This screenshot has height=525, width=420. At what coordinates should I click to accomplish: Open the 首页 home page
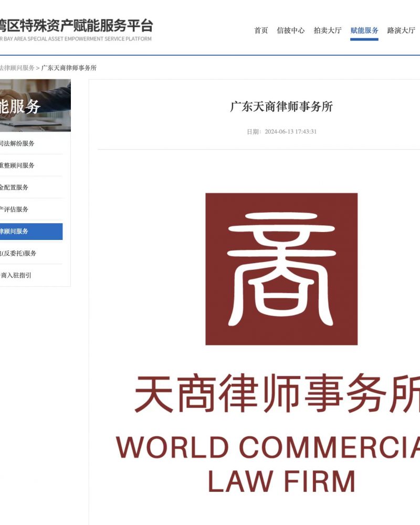(x=261, y=30)
